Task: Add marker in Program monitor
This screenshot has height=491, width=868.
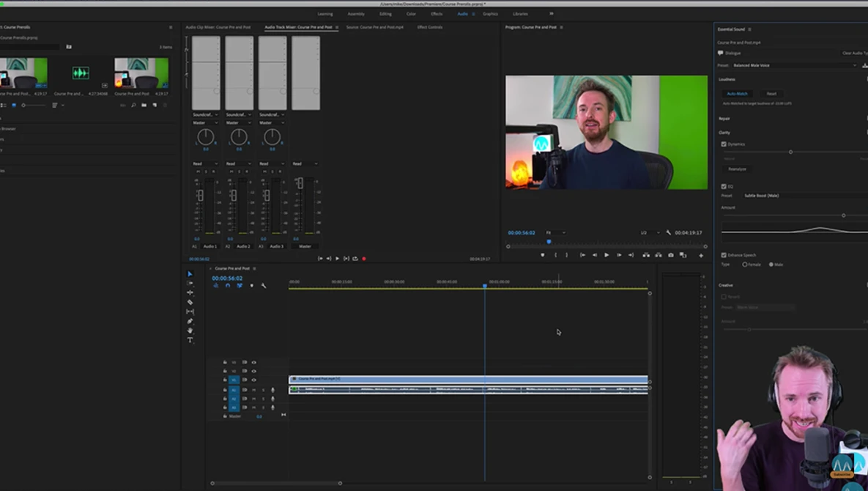Action: click(x=543, y=255)
